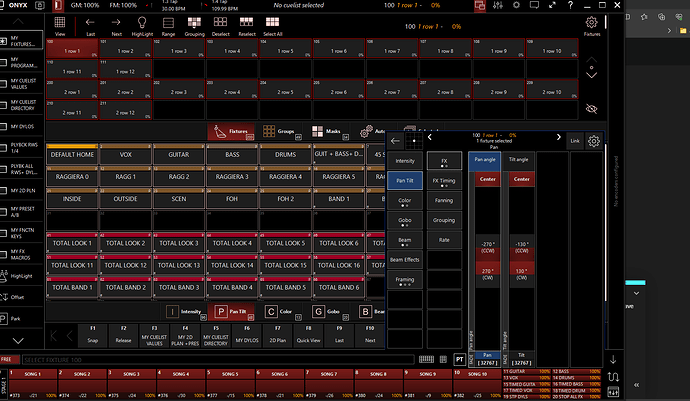The width and height of the screenshot is (690, 401).
Task: Click the swap route icon at right edge
Action: pyautogui.click(x=613, y=377)
